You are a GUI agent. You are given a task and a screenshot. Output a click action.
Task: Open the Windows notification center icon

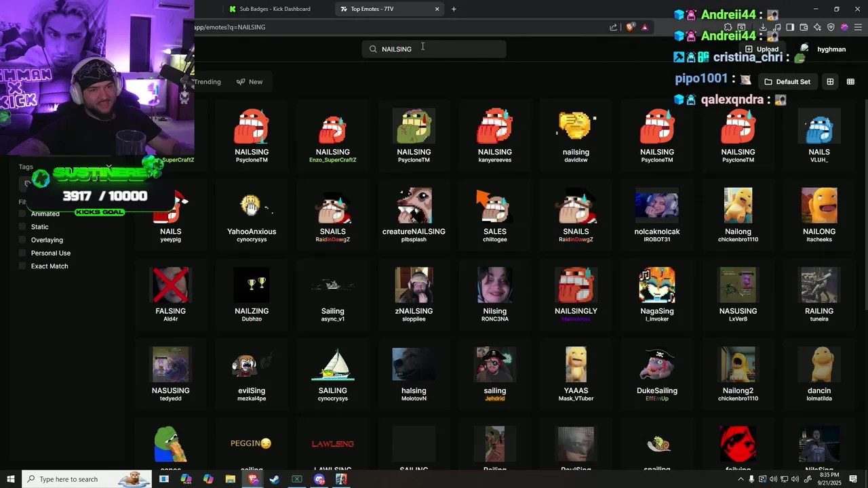pyautogui.click(x=853, y=479)
